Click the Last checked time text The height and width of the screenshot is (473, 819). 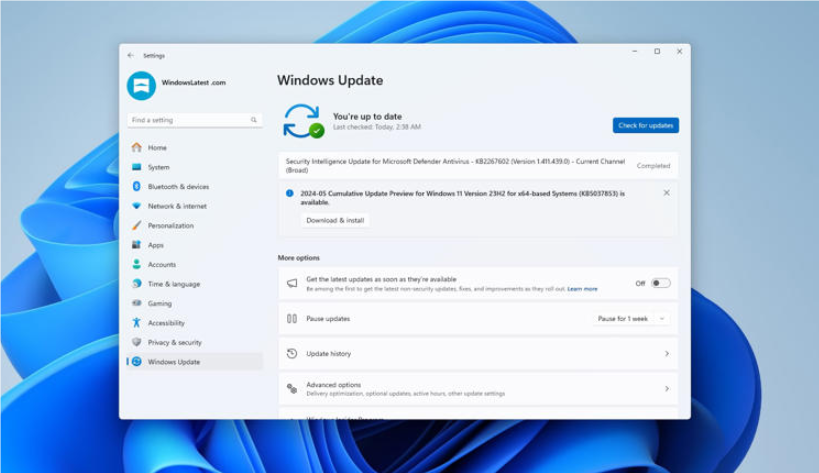(377, 127)
